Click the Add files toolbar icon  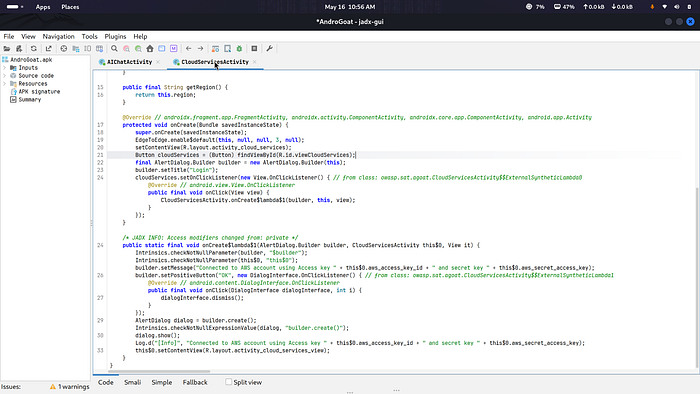tap(19, 49)
